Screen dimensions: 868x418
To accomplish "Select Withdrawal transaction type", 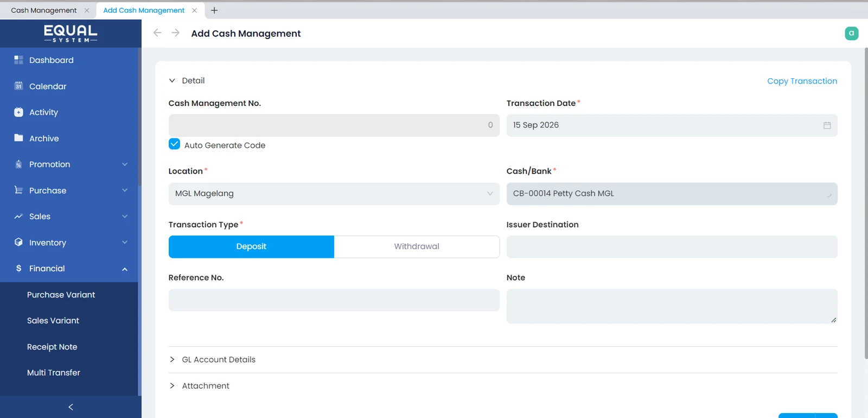I will pos(417,246).
